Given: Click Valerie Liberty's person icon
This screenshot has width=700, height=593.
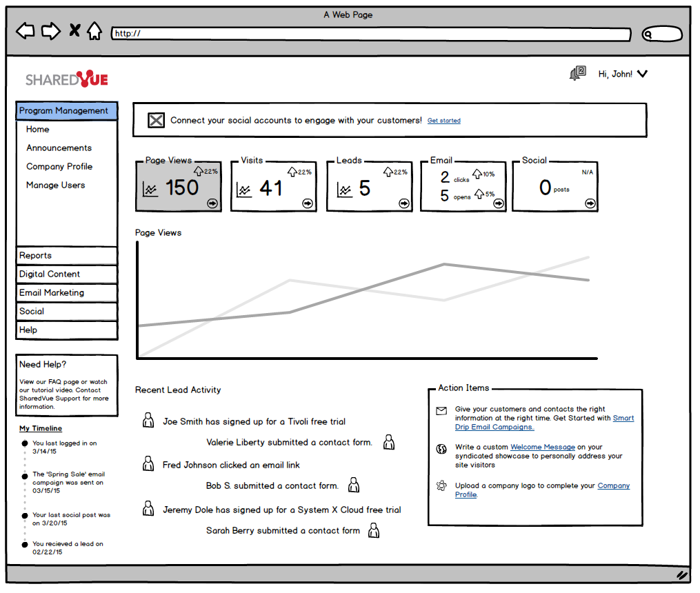Looking at the screenshot, I should pos(389,442).
